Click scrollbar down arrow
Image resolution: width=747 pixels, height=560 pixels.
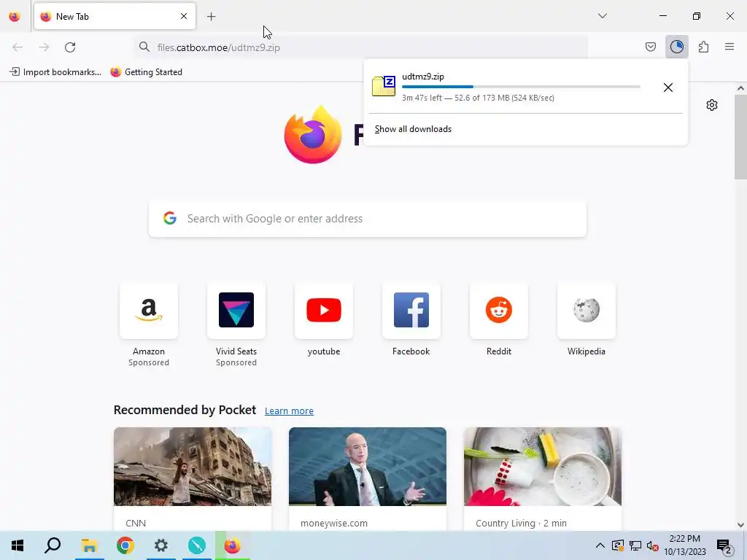pyautogui.click(x=740, y=525)
